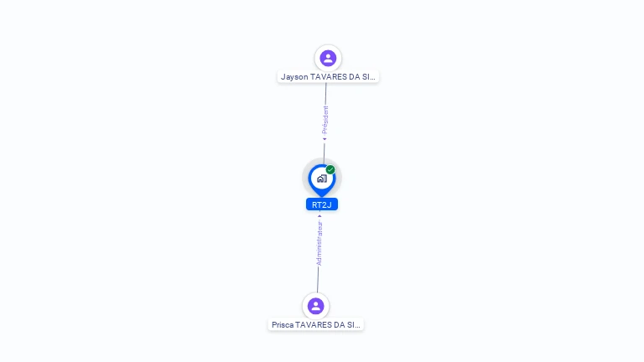The image size is (644, 362).
Task: Click the connector line just below Jayson's label
Action: [325, 94]
